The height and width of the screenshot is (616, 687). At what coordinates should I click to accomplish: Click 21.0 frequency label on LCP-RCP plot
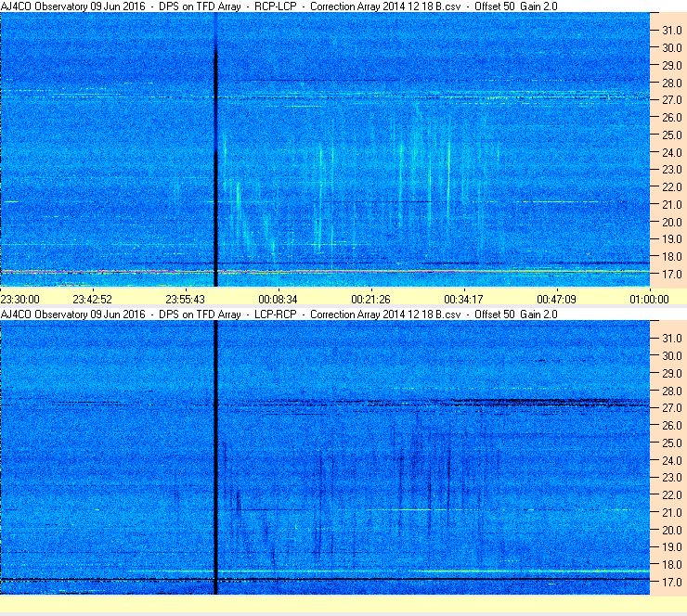point(672,512)
